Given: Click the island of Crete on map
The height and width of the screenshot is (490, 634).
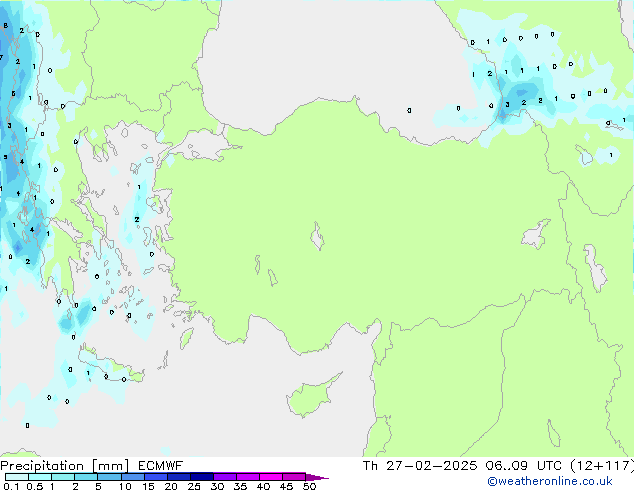Looking at the screenshot, I should (109, 364).
